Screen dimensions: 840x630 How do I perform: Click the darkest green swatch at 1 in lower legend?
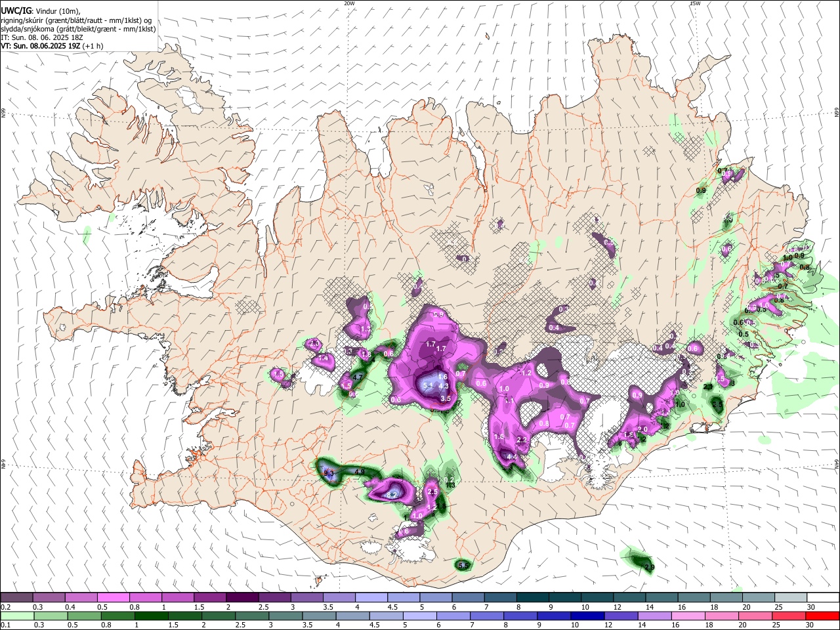pos(151,616)
